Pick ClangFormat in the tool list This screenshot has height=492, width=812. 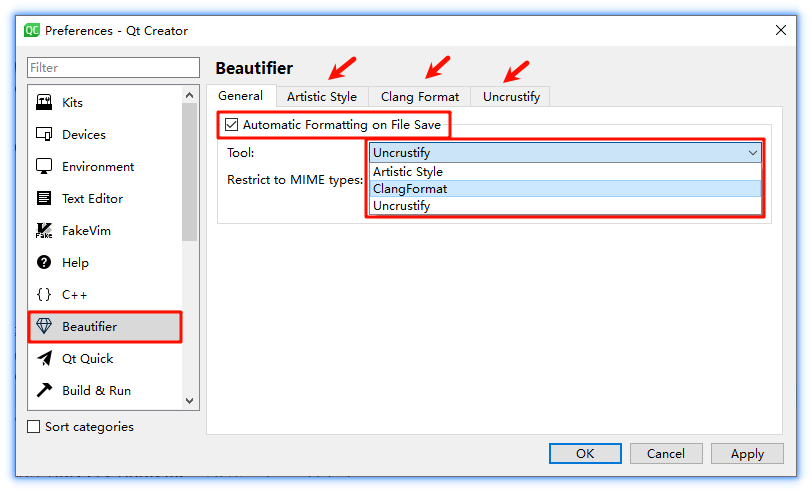[410, 189]
